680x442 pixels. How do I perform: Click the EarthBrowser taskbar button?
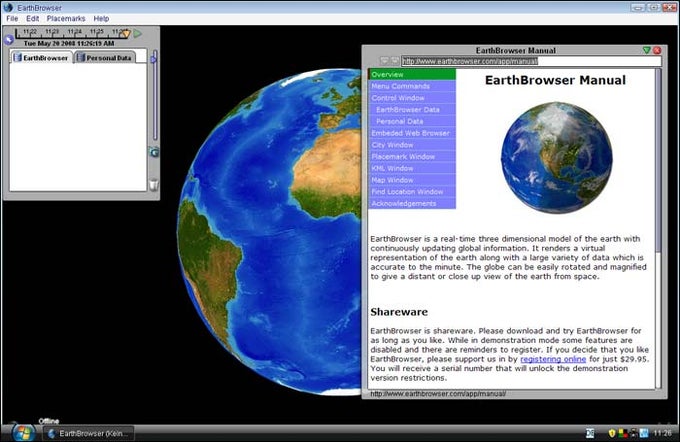89,433
